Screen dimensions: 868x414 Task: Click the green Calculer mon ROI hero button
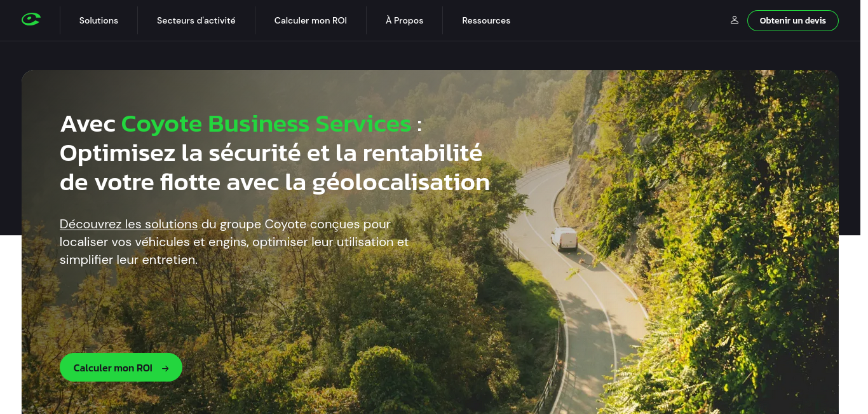[x=121, y=368]
